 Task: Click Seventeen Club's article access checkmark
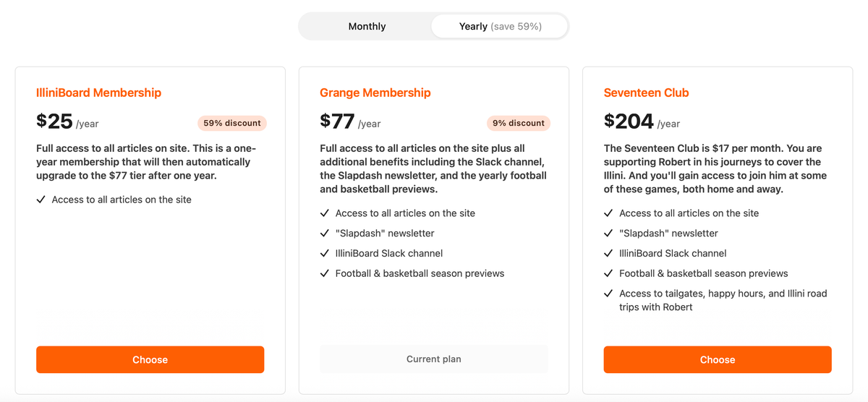(x=609, y=213)
